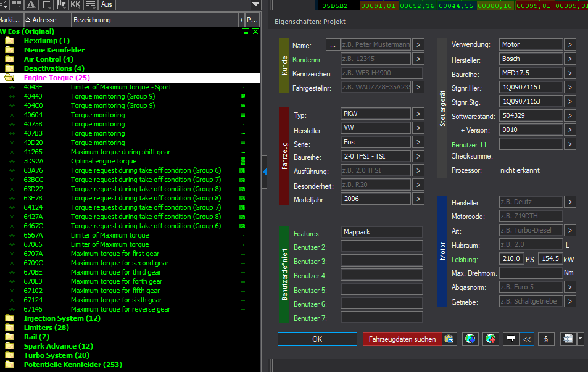
Task: Select the Optimal engine torque map
Action: tap(104, 161)
